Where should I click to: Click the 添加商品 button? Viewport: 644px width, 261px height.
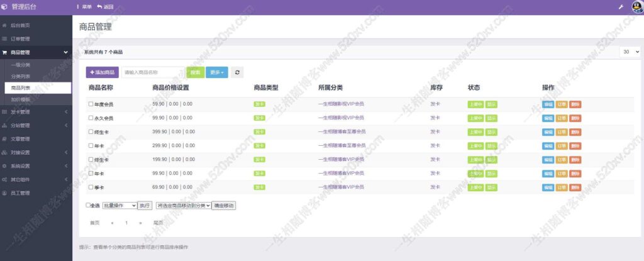coord(103,72)
